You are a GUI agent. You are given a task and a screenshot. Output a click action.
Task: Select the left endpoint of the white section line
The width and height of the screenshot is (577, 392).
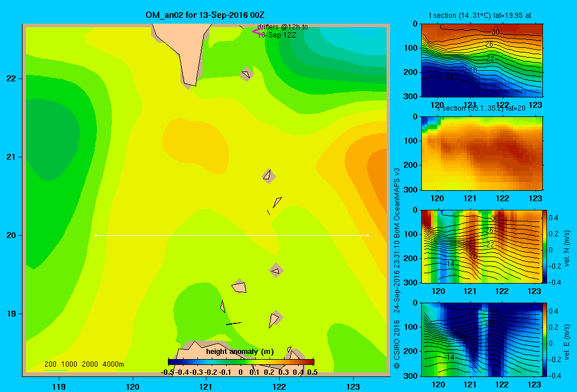(x=96, y=235)
